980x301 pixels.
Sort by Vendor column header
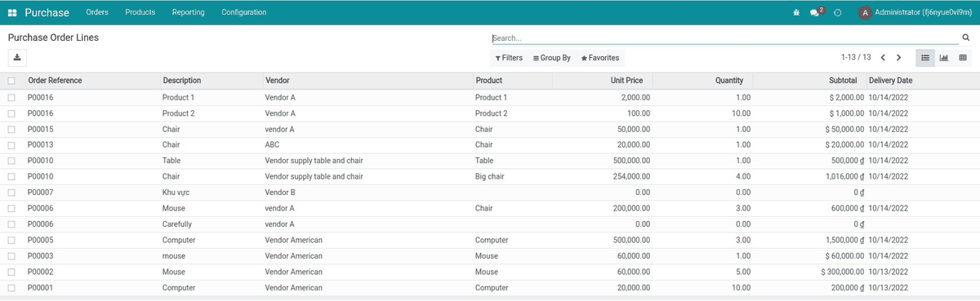pyautogui.click(x=277, y=81)
